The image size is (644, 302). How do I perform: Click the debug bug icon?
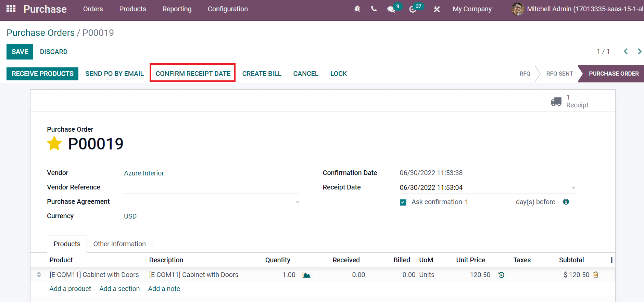357,9
